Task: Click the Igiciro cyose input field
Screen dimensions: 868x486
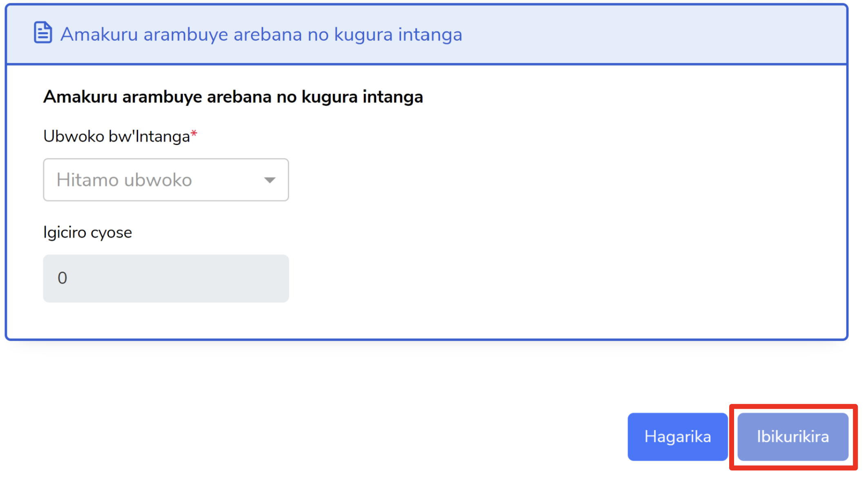Action: click(165, 278)
